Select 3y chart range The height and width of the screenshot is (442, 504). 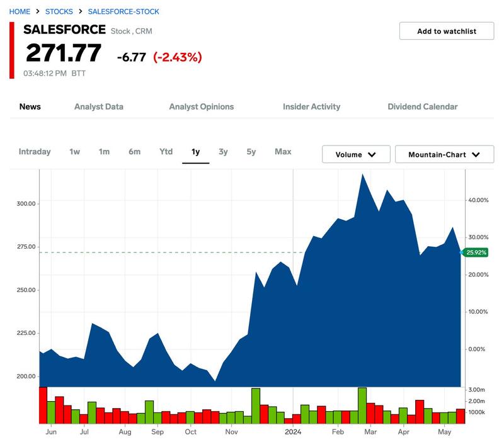click(x=223, y=152)
